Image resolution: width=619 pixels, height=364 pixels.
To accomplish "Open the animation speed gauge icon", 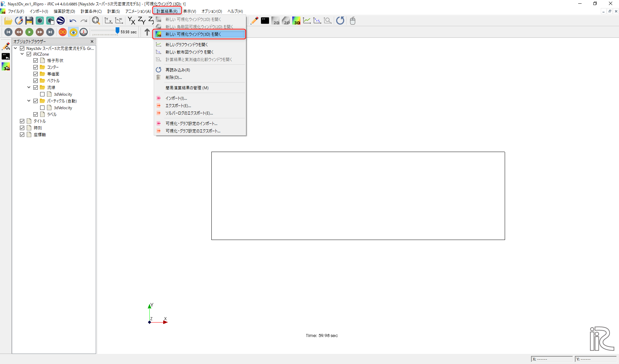I will pos(84,32).
